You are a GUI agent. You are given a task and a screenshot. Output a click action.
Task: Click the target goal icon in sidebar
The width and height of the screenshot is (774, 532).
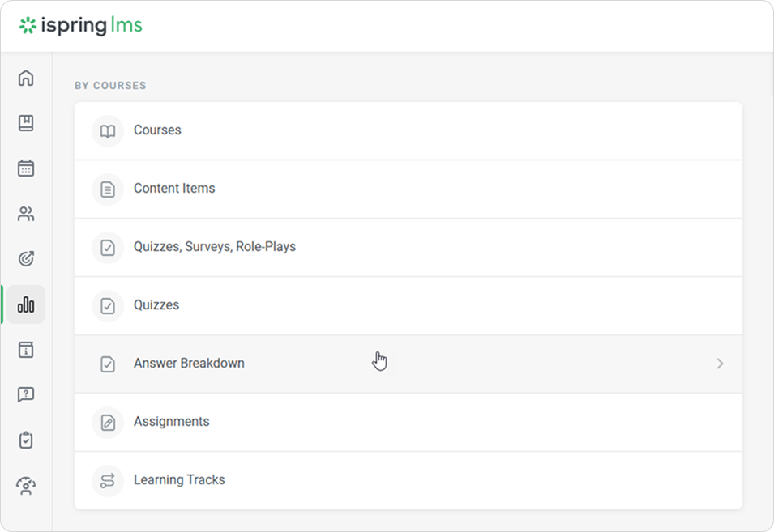[x=26, y=259]
